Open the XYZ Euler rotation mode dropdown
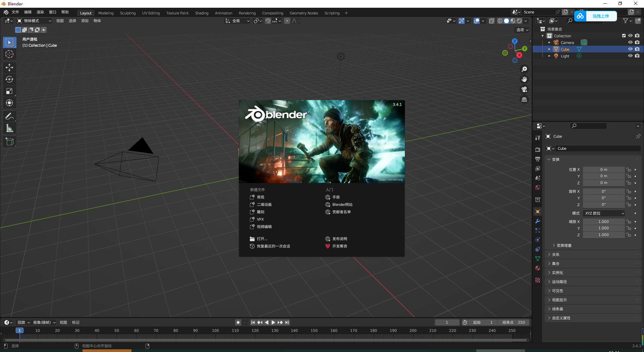 pos(604,213)
